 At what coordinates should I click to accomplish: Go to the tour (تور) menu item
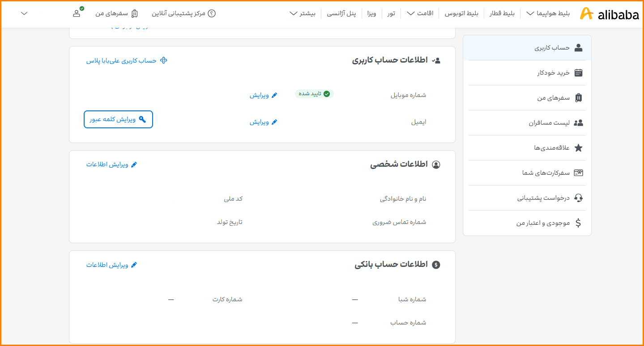tap(391, 13)
